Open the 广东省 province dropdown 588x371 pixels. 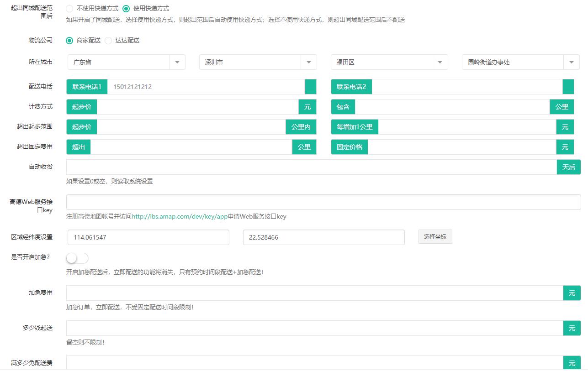click(177, 62)
